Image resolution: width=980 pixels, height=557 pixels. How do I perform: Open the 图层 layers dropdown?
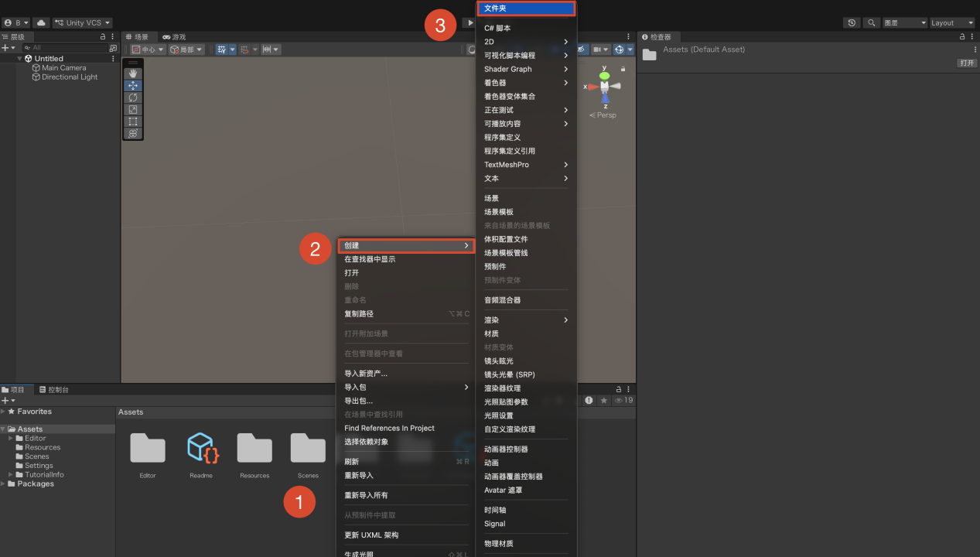coord(905,22)
